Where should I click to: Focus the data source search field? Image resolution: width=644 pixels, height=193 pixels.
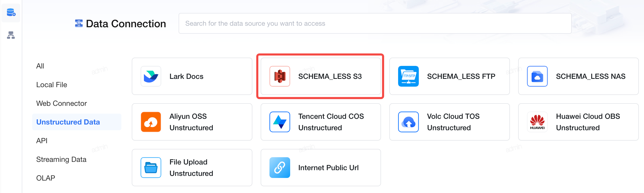pos(375,23)
